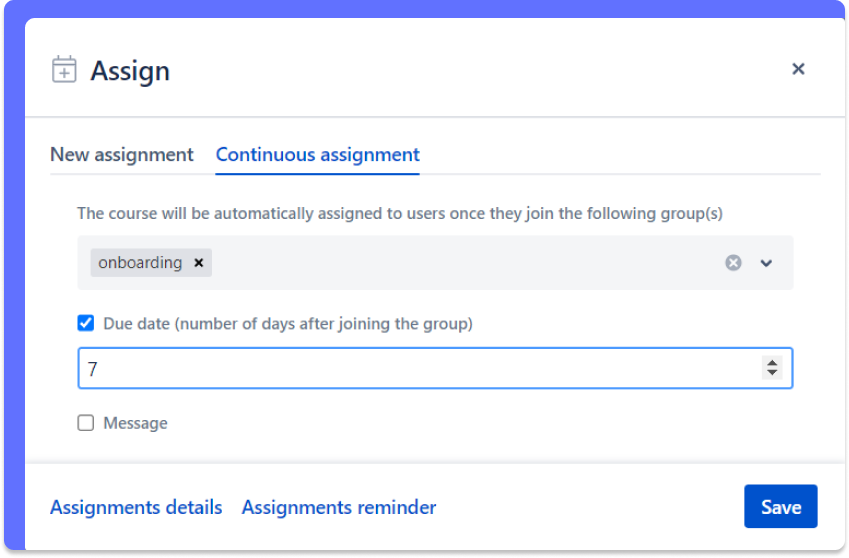The height and width of the screenshot is (558, 849).
Task: Increase days with the stepper up arrow
Action: (771, 363)
